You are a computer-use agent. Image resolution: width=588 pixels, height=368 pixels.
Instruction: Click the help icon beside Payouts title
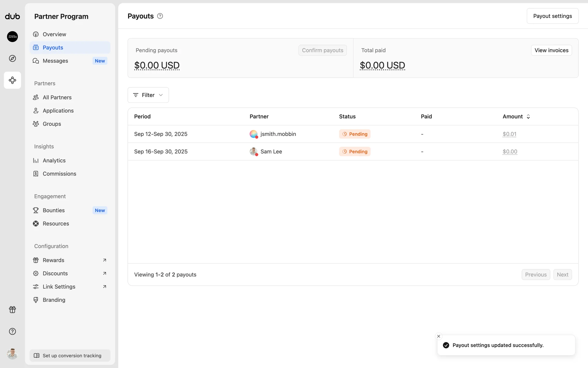point(160,16)
